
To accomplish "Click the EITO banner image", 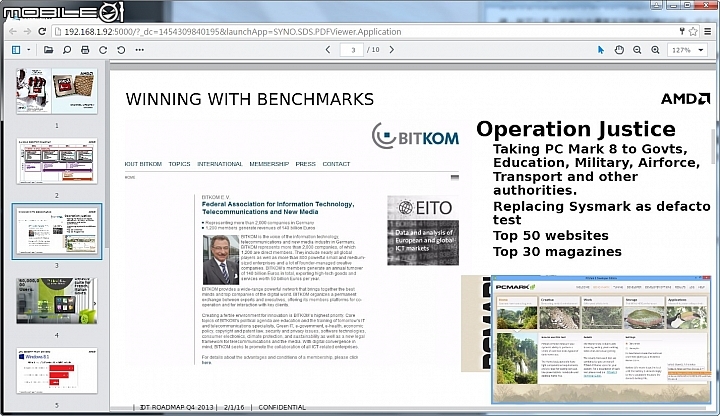I will pyautogui.click(x=423, y=230).
